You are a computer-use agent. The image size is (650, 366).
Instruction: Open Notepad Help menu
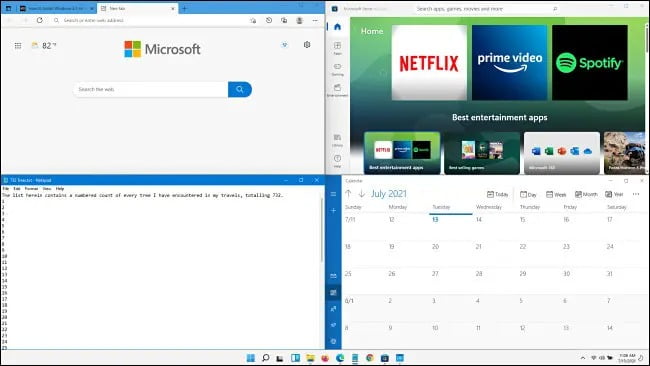(60, 188)
